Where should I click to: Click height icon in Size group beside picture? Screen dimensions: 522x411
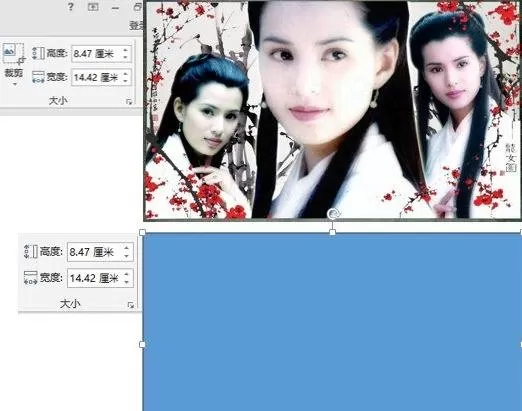(38, 53)
